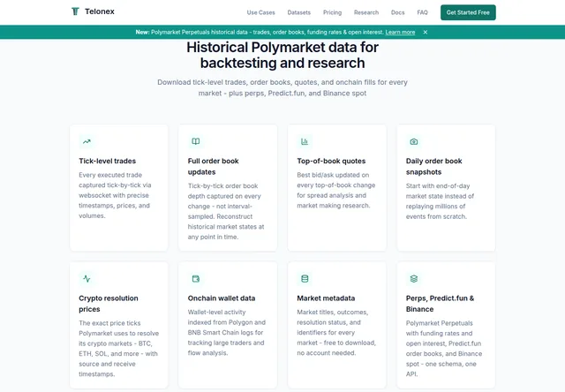
Task: Select the 'Full order book updates' heading
Action: tap(214, 167)
